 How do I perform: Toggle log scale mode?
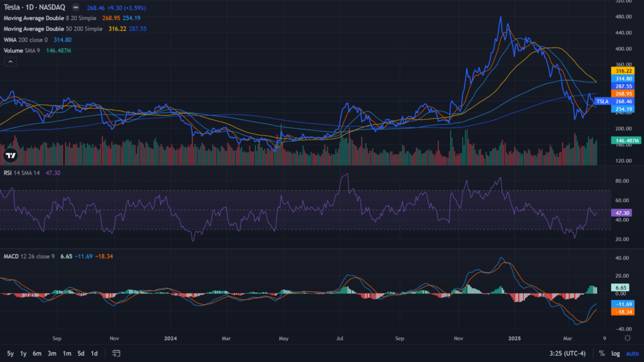(x=616, y=353)
